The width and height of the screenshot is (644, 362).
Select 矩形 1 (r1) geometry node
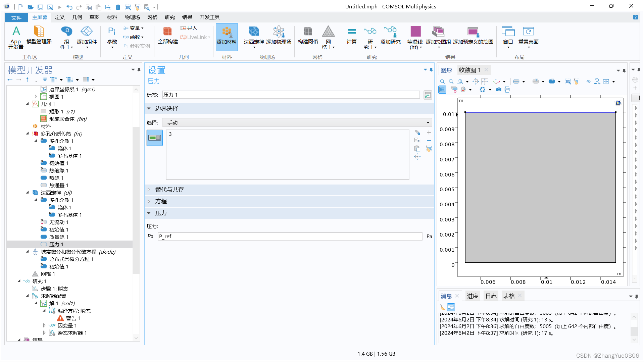tap(62, 111)
